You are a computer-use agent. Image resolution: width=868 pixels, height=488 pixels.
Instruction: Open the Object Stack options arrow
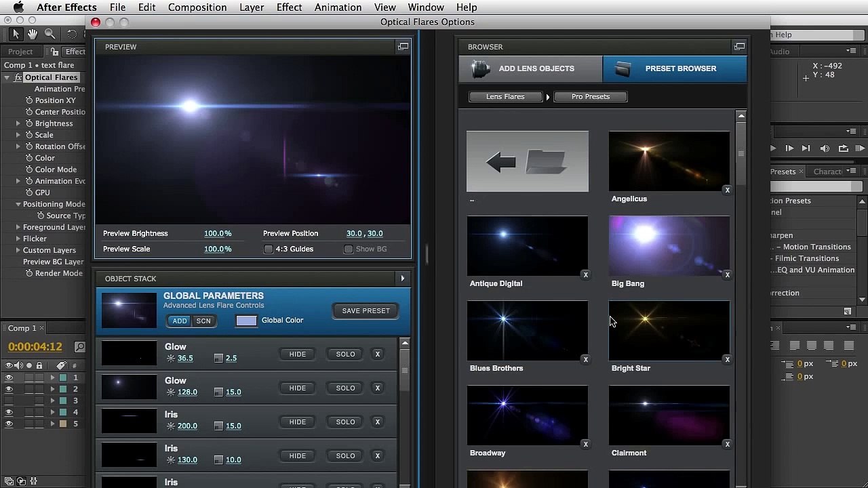(x=402, y=279)
